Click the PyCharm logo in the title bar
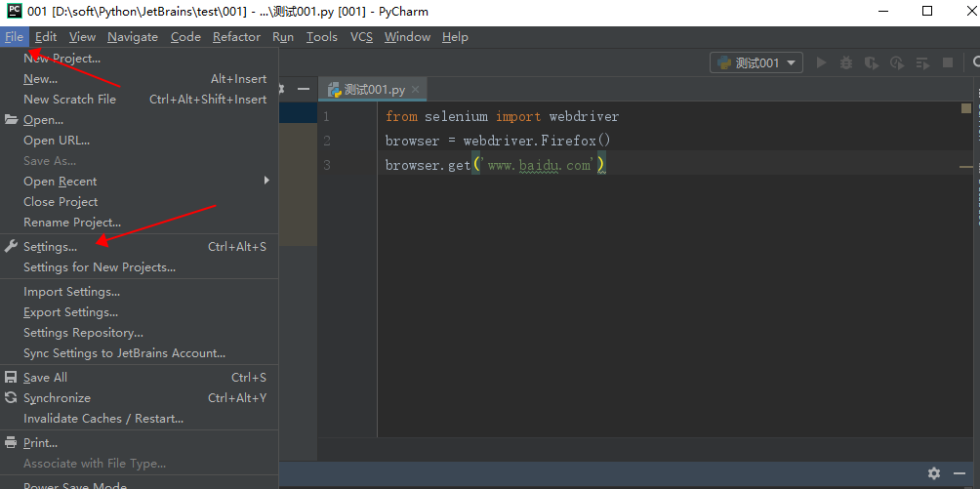The height and width of the screenshot is (489, 980). (x=13, y=11)
